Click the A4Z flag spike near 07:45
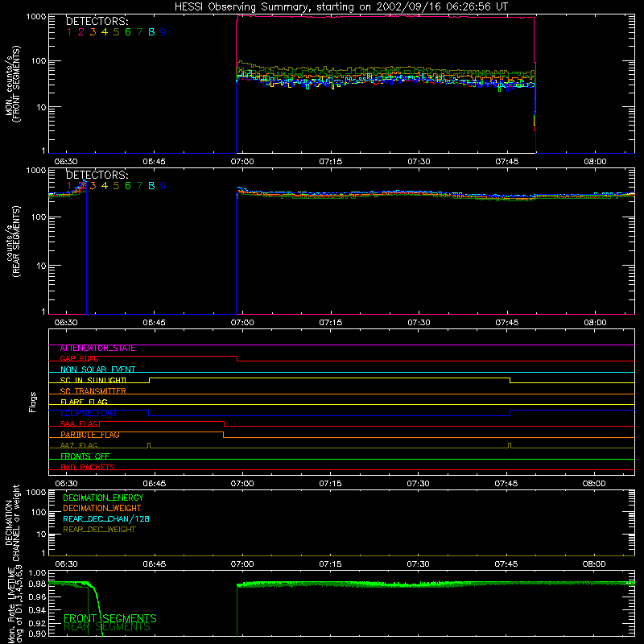644x644 pixels. [510, 446]
